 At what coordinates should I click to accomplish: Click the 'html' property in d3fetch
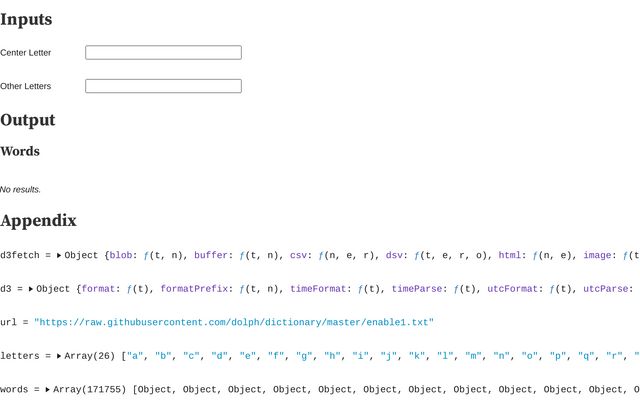[x=511, y=255]
